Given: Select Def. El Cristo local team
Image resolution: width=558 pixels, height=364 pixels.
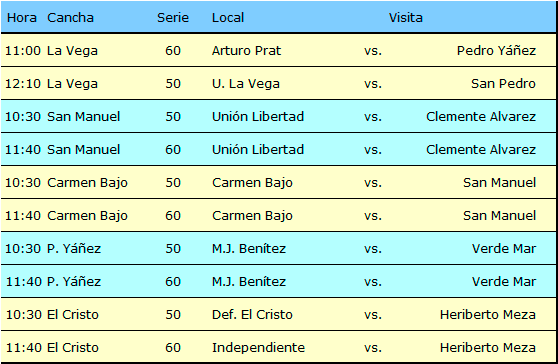Looking at the screenshot, I should pyautogui.click(x=252, y=315).
